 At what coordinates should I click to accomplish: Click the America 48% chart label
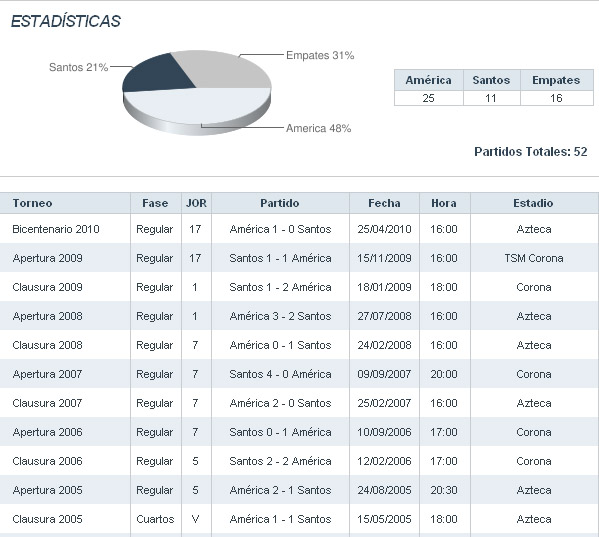click(319, 128)
